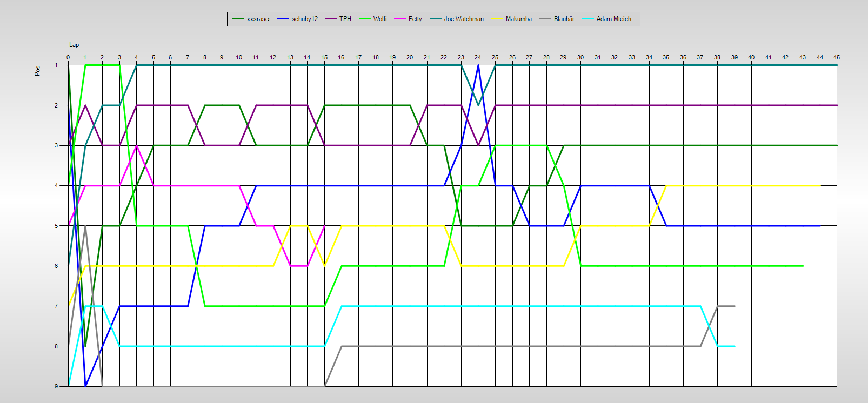Screen dimensions: 868x403
Task: Click the light green swatch beside Wolli
Action: point(365,19)
